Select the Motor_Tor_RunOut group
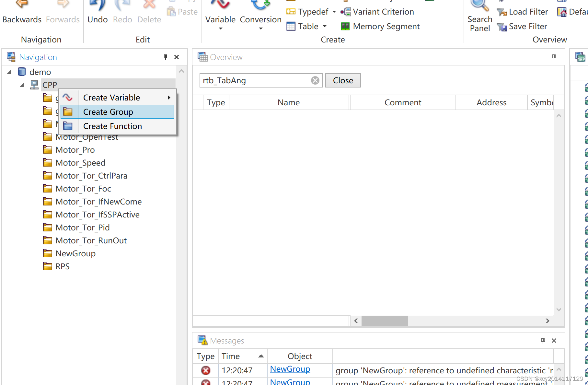Viewport: 588px width, 385px height. [x=91, y=240]
